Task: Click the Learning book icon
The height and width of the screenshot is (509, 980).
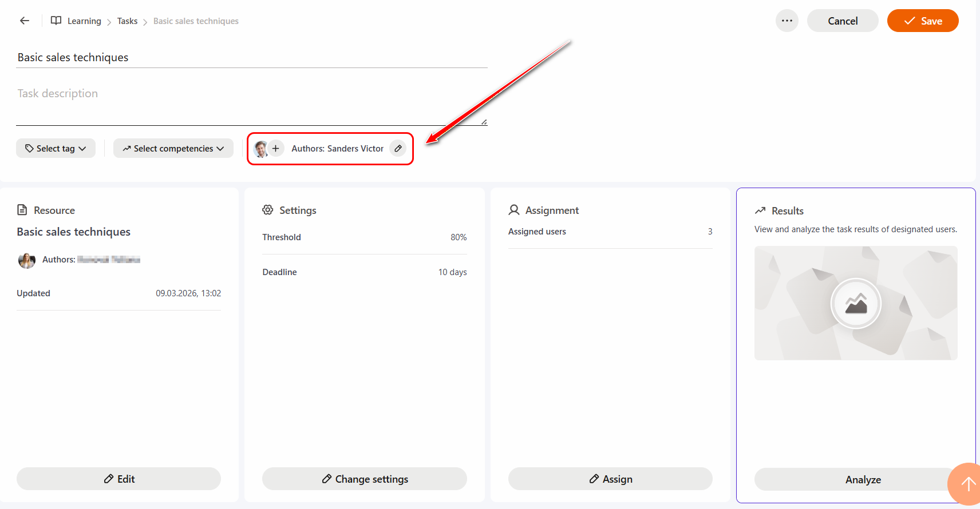Action: (56, 21)
